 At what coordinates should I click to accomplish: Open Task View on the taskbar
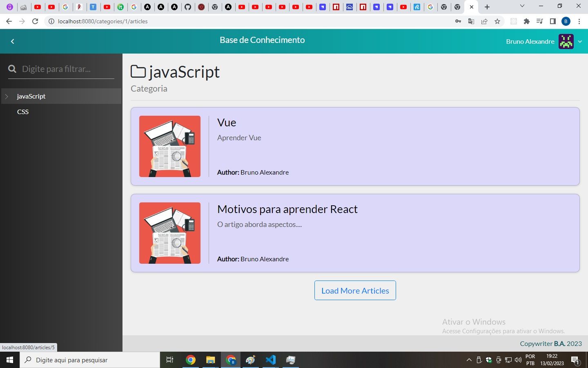170,360
